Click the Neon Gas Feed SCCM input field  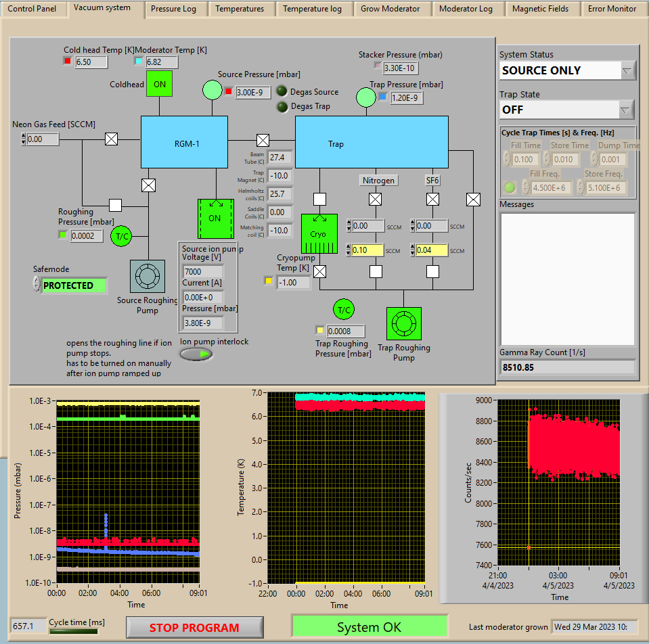[x=43, y=139]
